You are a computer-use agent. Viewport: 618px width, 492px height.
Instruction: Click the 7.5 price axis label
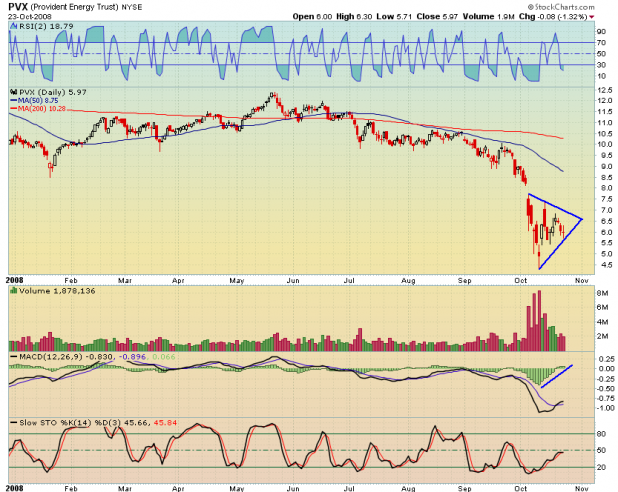click(606, 199)
